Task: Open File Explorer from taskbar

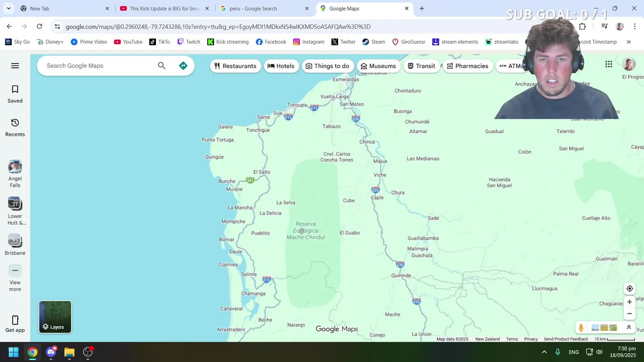Action: pyautogui.click(x=69, y=352)
